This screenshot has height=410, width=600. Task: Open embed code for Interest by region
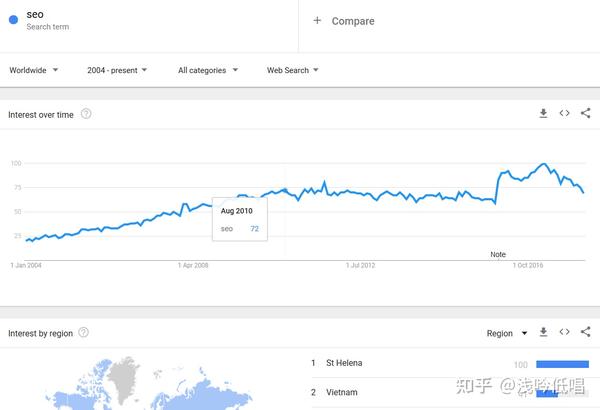pos(564,332)
